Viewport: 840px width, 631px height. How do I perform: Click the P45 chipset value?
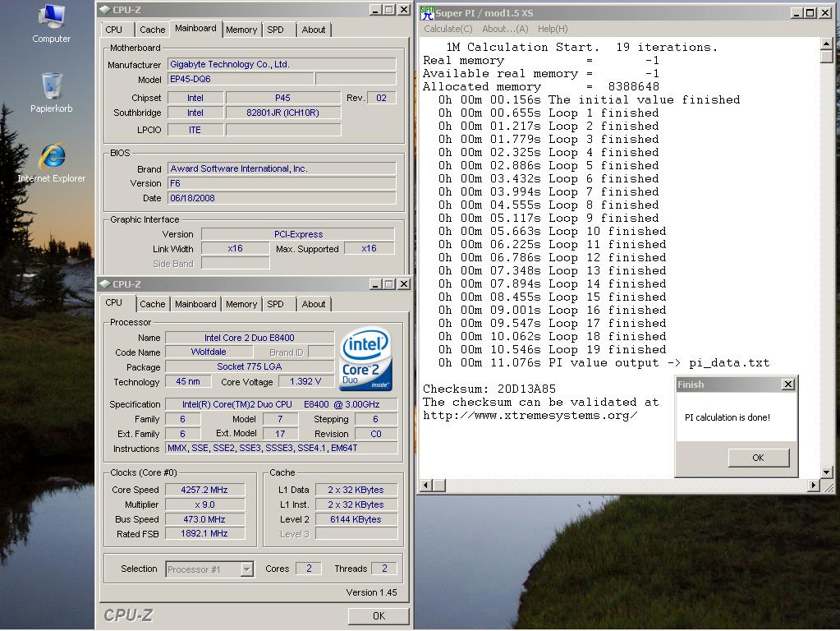[x=282, y=98]
